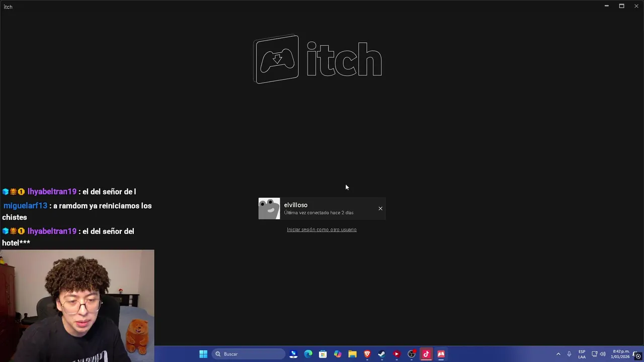Viewport: 644px width, 362px height.
Task: Switch the ESP LAA input language
Action: click(x=582, y=354)
